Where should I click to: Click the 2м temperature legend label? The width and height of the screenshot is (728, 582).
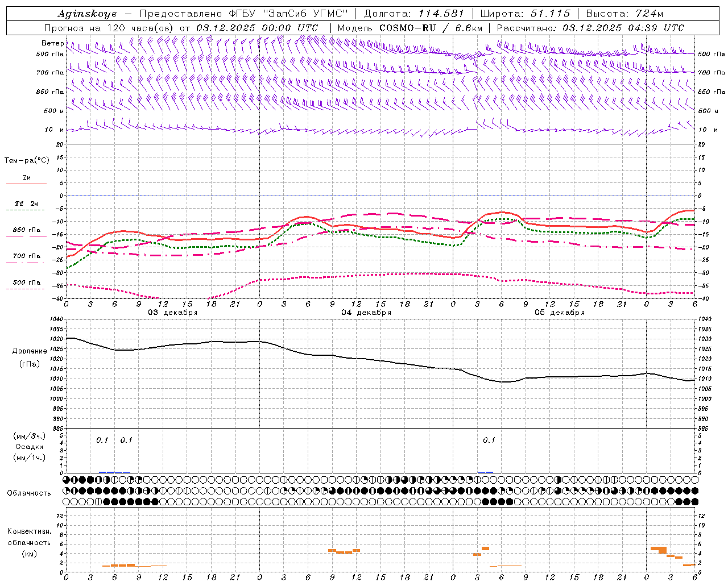pyautogui.click(x=27, y=178)
